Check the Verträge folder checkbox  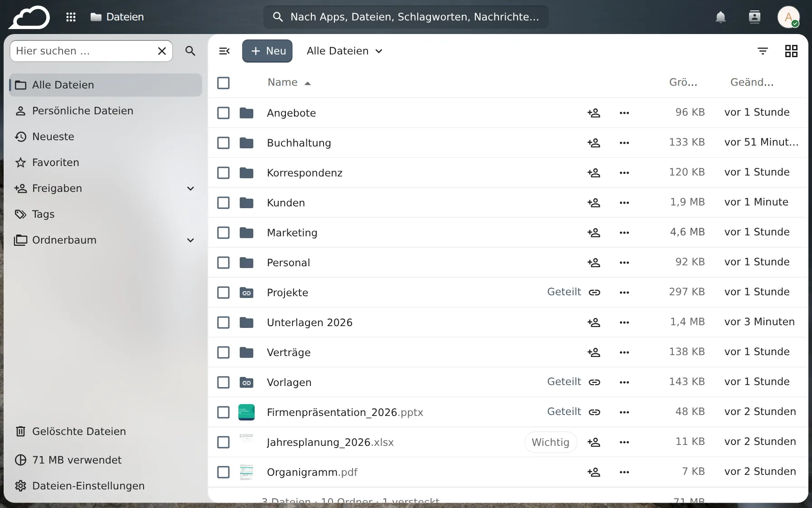[223, 352]
